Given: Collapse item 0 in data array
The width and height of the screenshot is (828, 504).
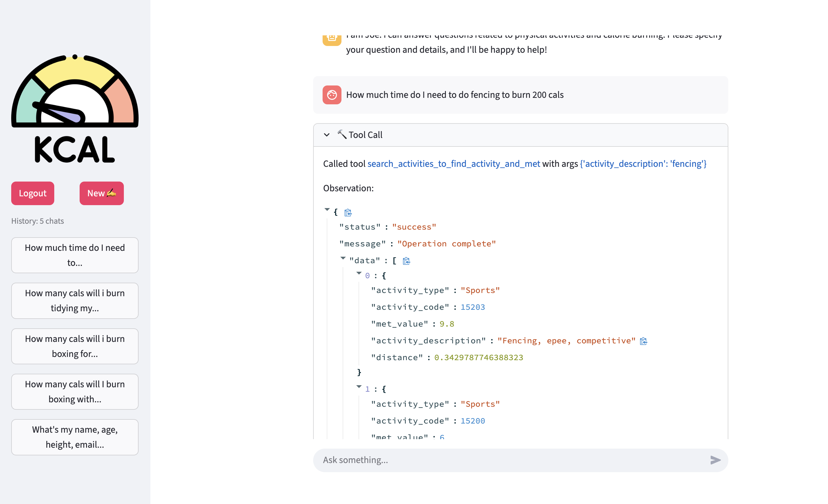Looking at the screenshot, I should pos(359,273).
